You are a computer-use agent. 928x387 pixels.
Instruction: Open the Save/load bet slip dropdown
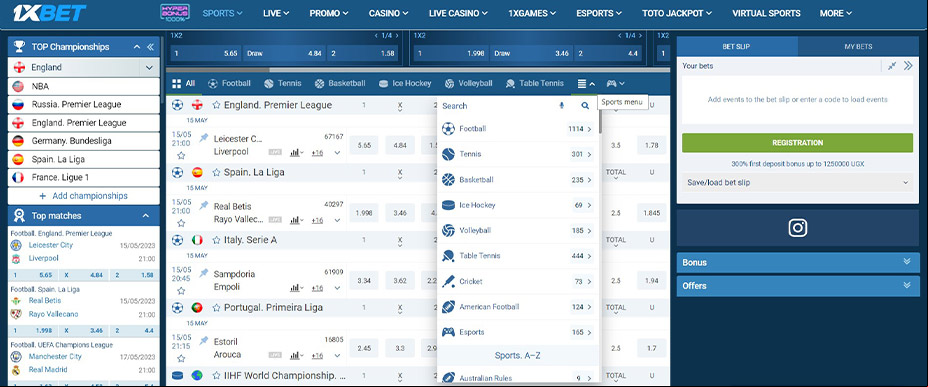[x=798, y=183]
